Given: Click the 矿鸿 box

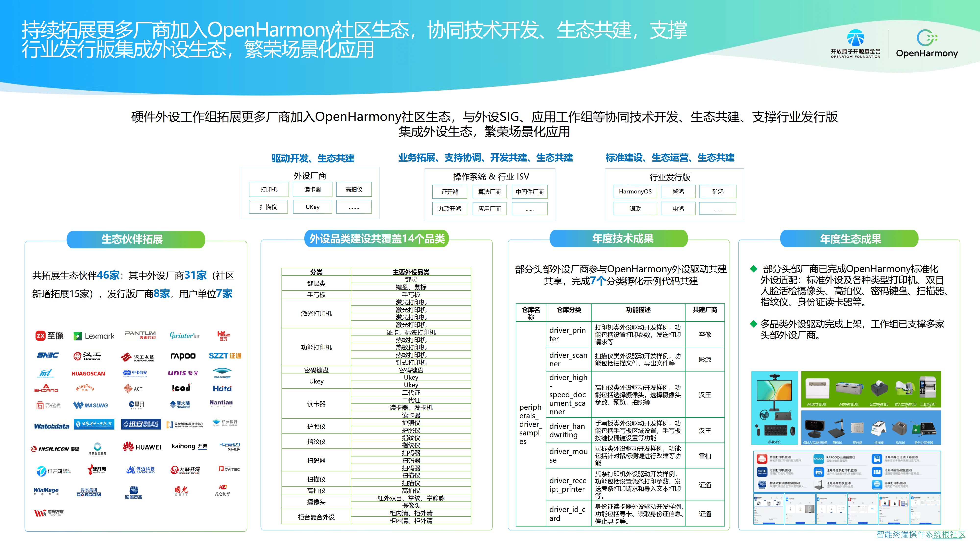Looking at the screenshot, I should pyautogui.click(x=718, y=192).
